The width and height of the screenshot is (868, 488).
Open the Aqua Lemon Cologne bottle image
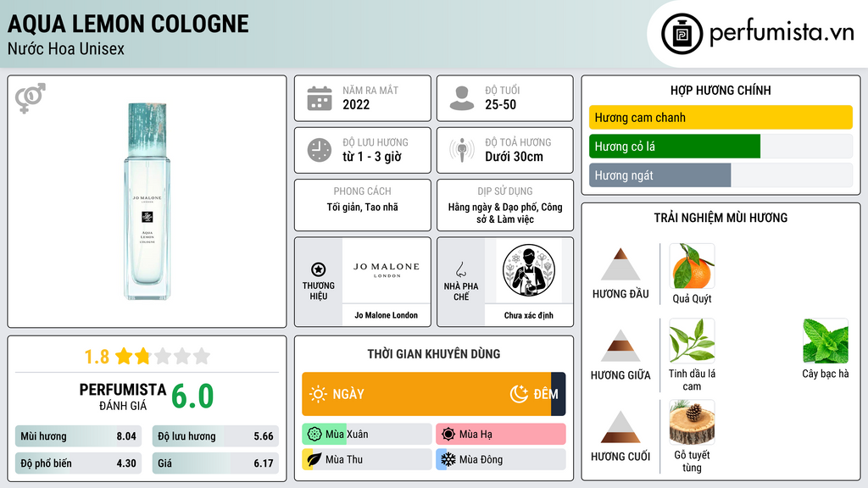147,202
